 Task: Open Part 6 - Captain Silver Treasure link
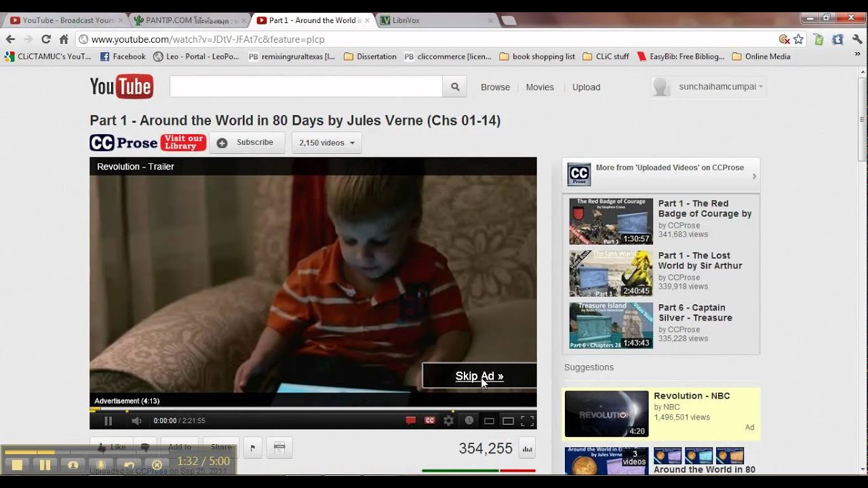tap(695, 312)
